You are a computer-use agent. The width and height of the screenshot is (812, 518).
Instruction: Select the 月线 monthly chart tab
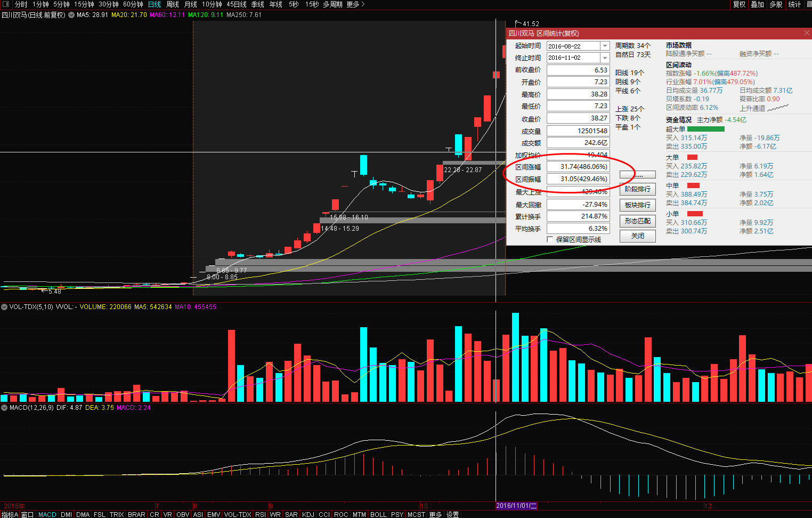pyautogui.click(x=191, y=4)
